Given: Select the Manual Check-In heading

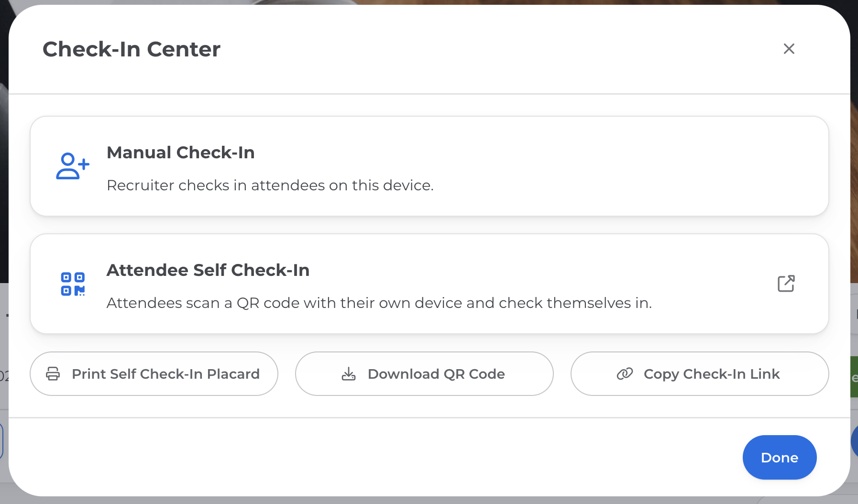Looking at the screenshot, I should pos(180,153).
